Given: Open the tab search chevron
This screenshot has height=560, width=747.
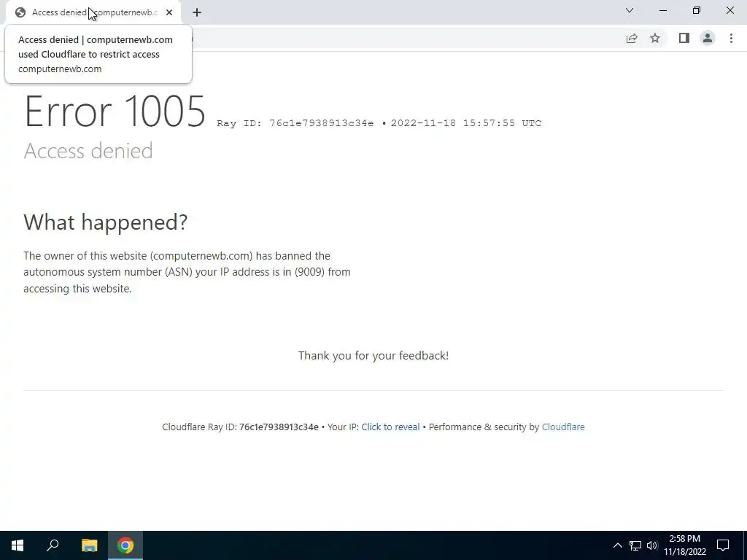Looking at the screenshot, I should [x=630, y=10].
